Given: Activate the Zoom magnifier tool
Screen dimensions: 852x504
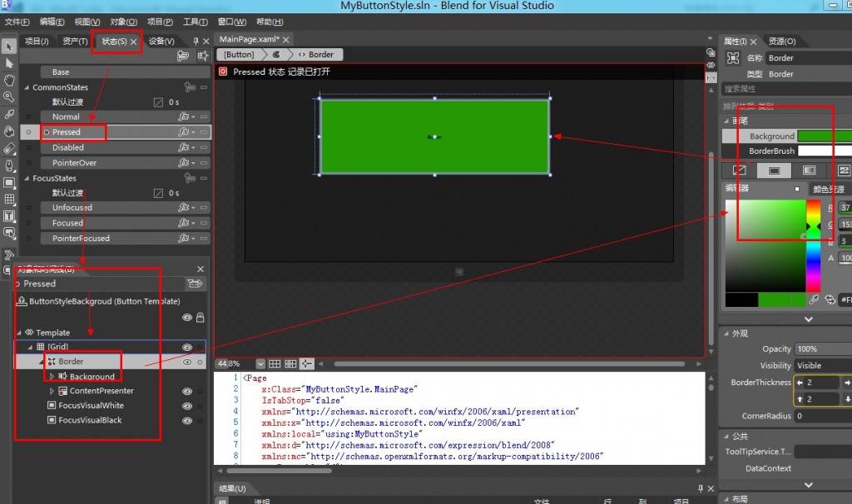Looking at the screenshot, I should pyautogui.click(x=8, y=97).
